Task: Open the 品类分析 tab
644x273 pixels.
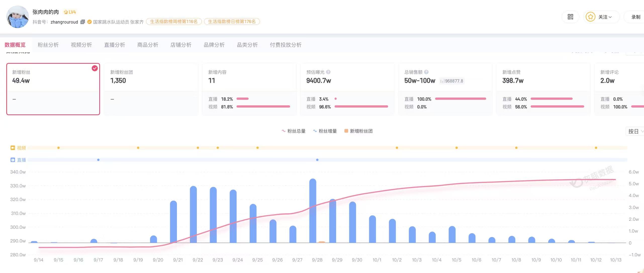Action: click(247, 45)
